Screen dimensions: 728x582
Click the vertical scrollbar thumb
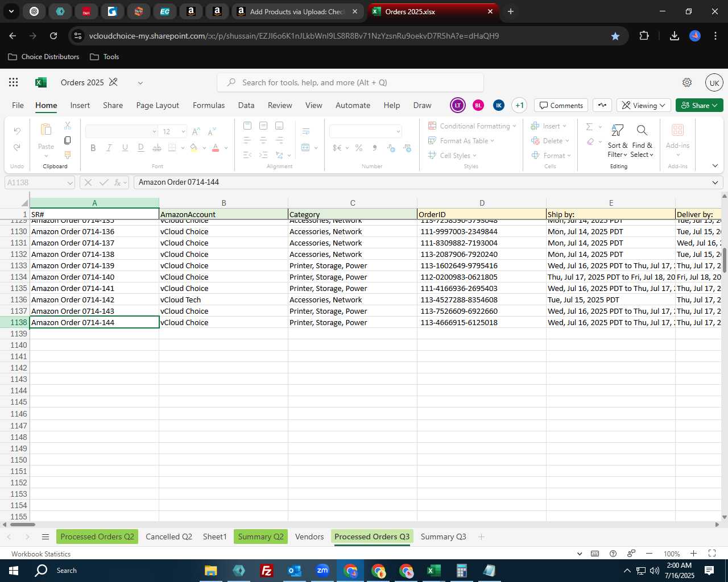pos(725,260)
